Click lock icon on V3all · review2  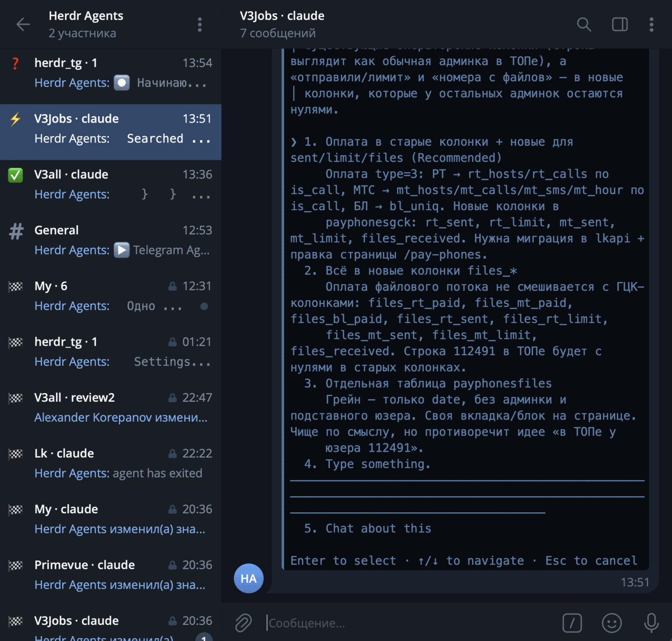click(172, 398)
